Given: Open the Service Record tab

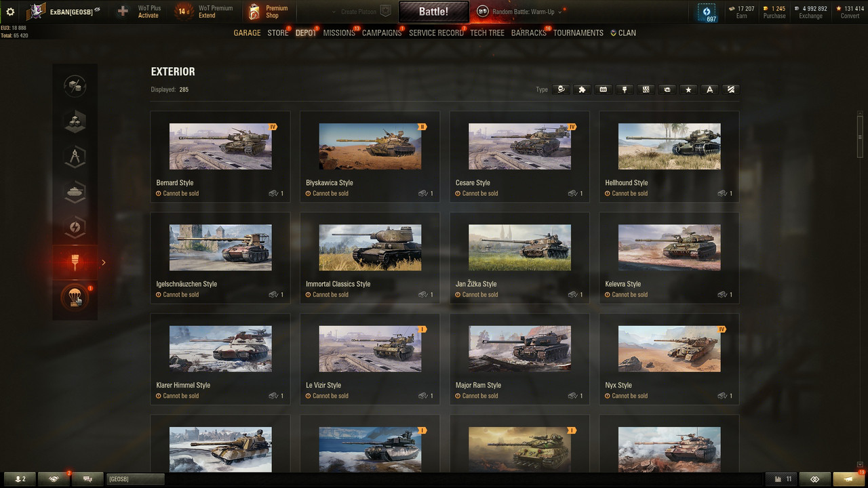Looking at the screenshot, I should tap(436, 33).
